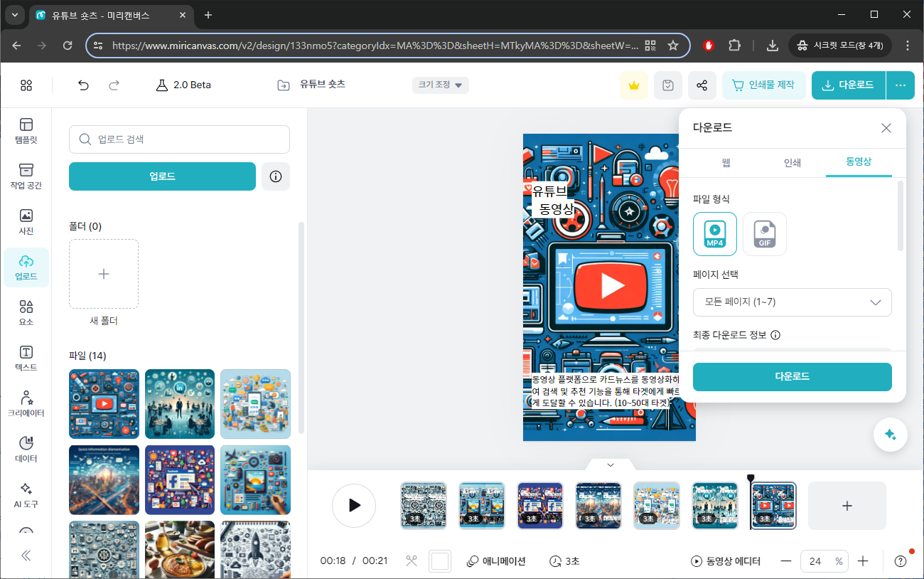Open the three-dot more options menu

tap(901, 85)
